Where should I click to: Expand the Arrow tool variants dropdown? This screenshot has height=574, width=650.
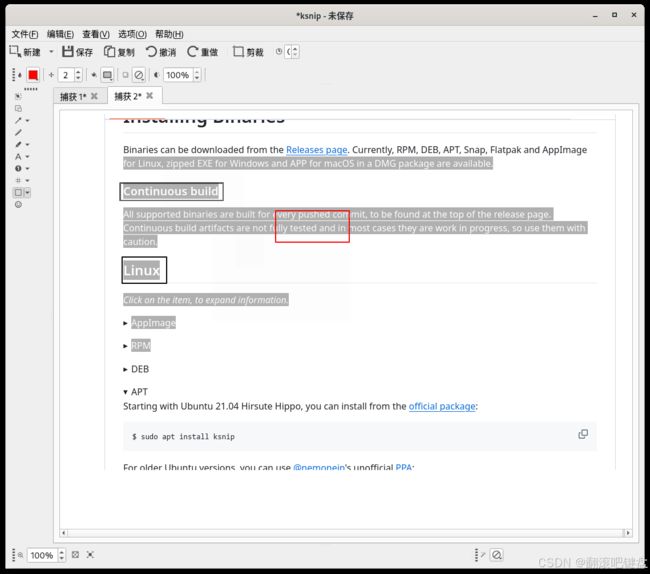coord(27,121)
